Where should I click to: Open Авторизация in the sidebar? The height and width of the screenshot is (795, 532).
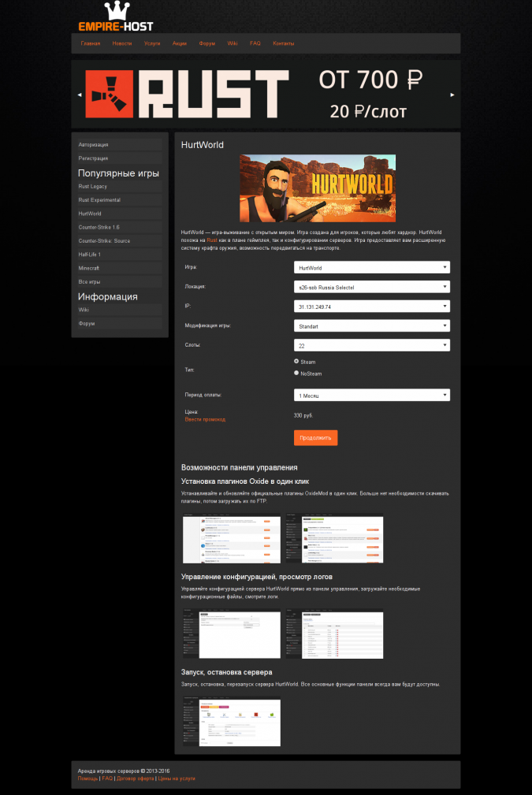click(x=94, y=145)
